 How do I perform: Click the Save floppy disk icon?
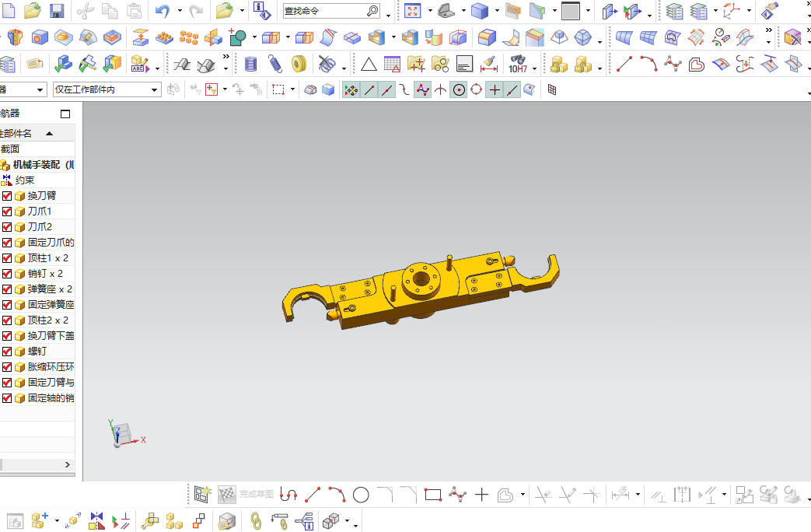tap(57, 11)
